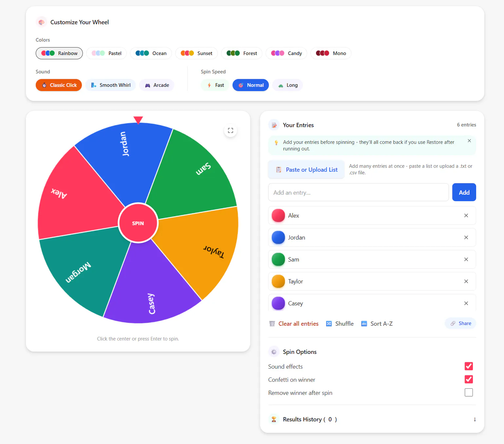Expand the Results History section arrow
Viewport: 504px width, 444px height.
click(475, 419)
